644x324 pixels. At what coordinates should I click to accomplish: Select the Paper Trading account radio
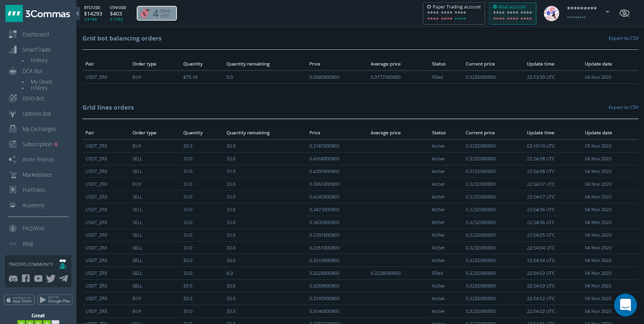point(429,7)
